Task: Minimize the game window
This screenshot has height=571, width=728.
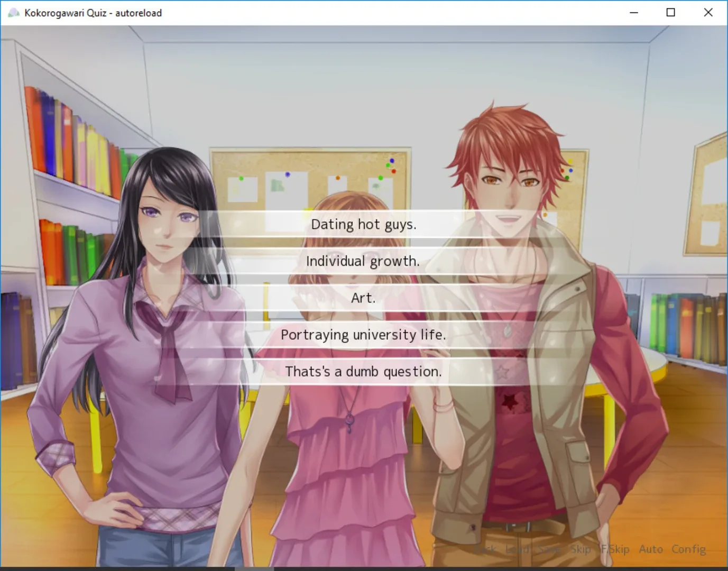Action: pyautogui.click(x=634, y=13)
